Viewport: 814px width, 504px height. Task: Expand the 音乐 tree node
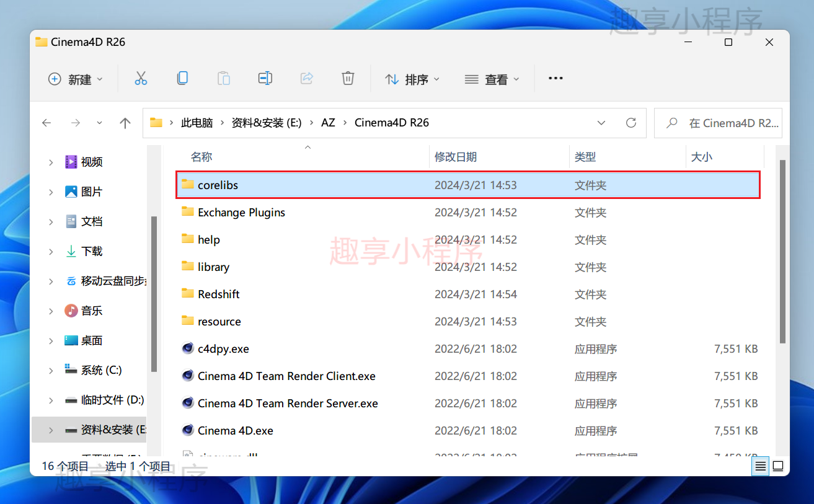pyautogui.click(x=51, y=311)
